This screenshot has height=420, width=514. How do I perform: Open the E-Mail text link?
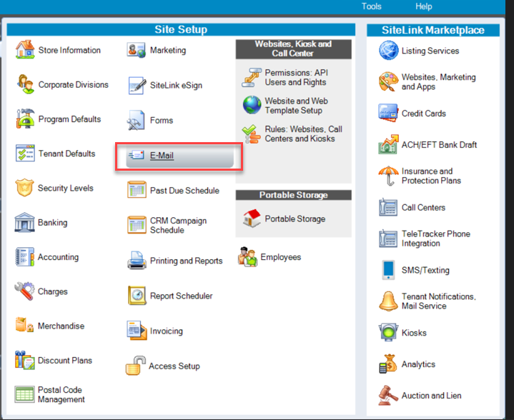point(162,155)
